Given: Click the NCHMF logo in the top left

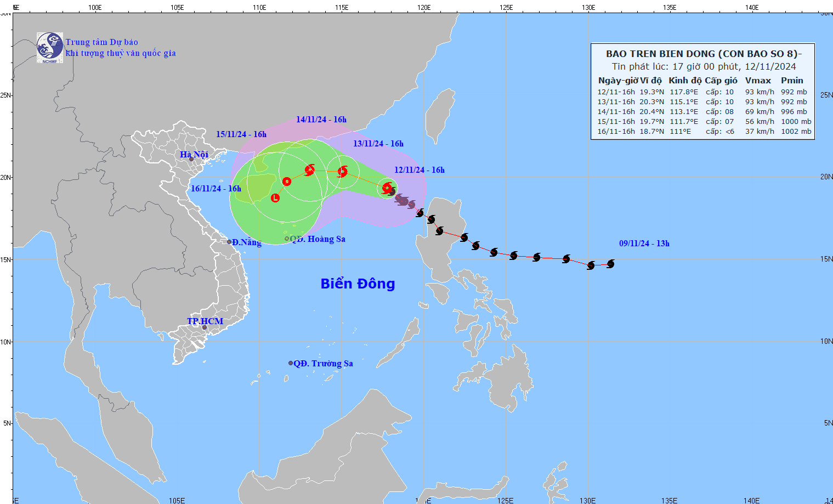Looking at the screenshot, I should [x=50, y=48].
